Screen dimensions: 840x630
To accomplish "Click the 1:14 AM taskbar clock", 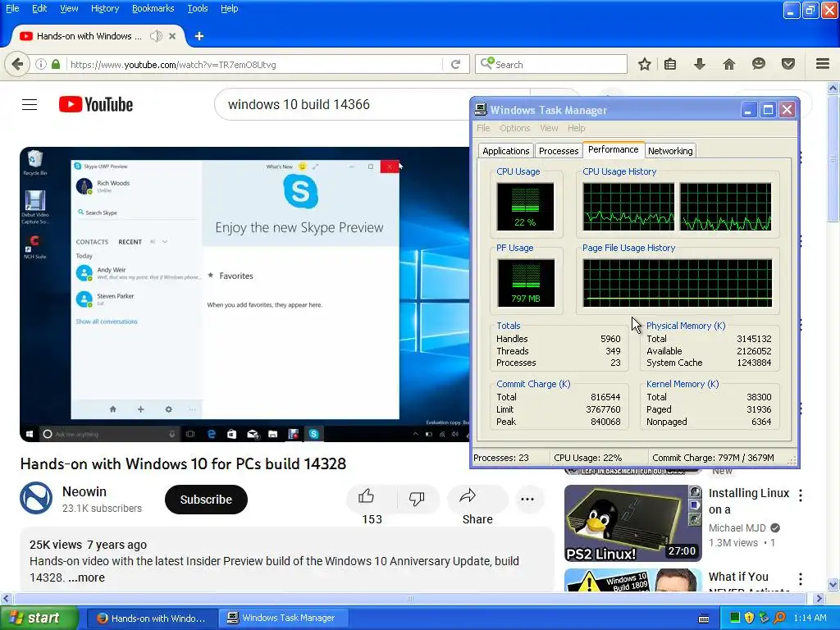I will click(810, 619).
